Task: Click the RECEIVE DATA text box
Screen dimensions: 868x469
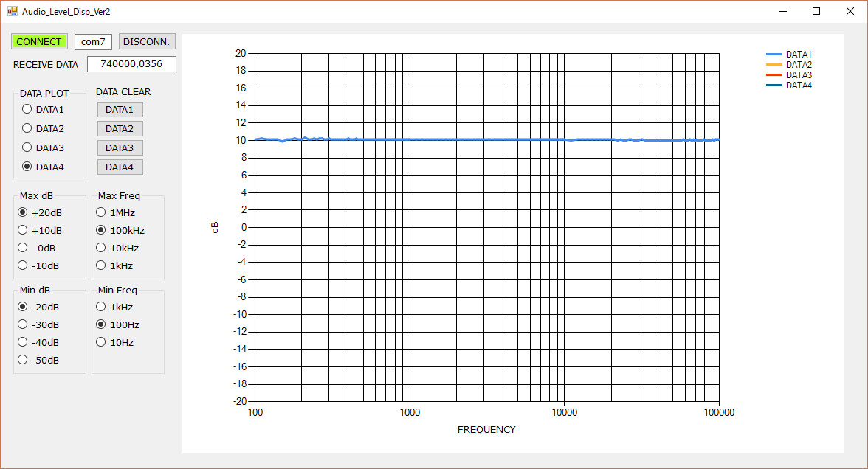Action: (131, 64)
